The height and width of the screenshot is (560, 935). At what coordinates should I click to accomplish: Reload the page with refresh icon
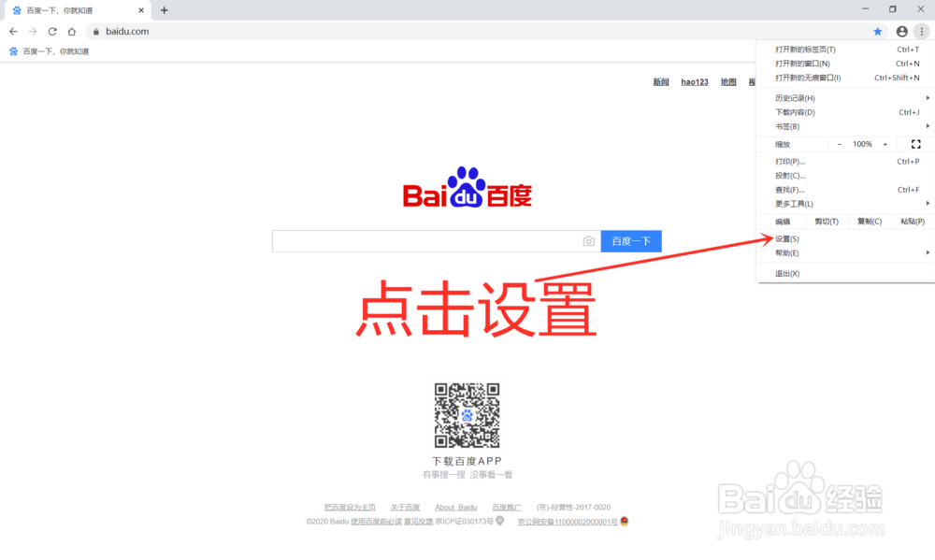(52, 32)
